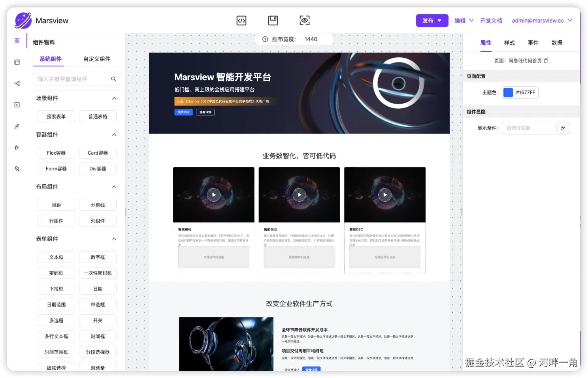The height and width of the screenshot is (378, 588).
Task: Copy the page name 网易低代码首页 icon
Action: tap(546, 61)
